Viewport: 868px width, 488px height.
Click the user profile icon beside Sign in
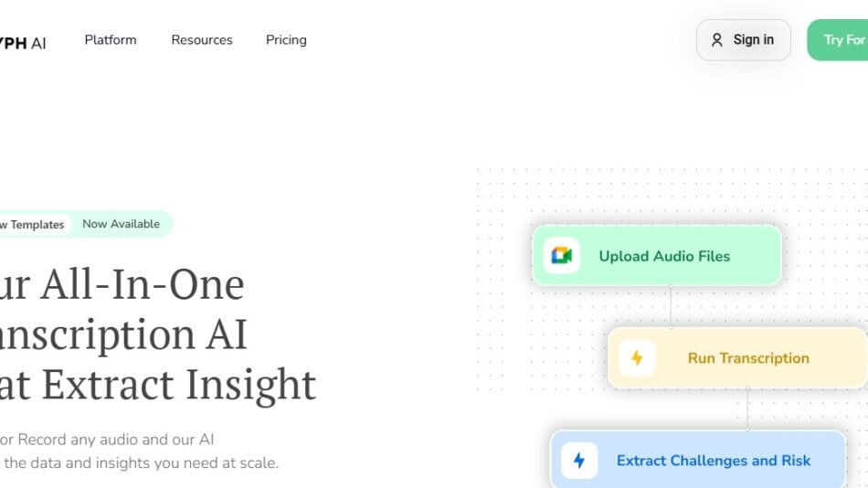pos(717,40)
